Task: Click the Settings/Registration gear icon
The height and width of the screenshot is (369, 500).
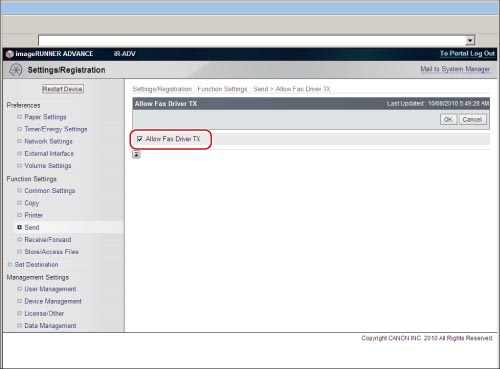Action: (15, 70)
